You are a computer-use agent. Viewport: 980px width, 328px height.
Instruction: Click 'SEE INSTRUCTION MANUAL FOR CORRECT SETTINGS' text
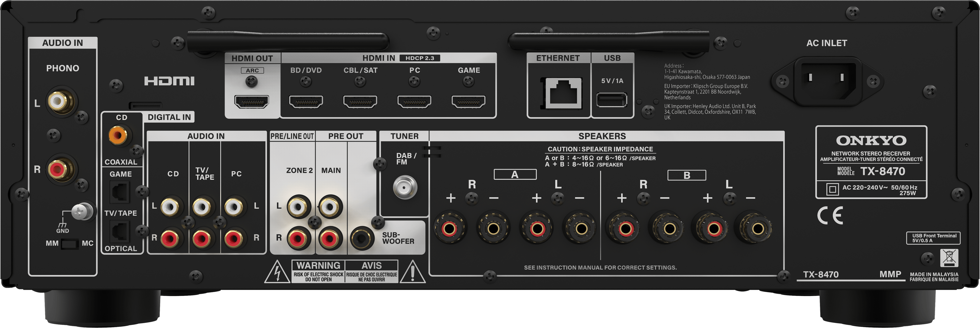pyautogui.click(x=600, y=268)
